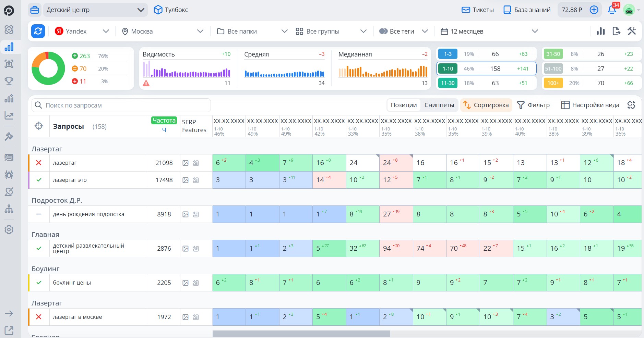Switch to the Сниппеты tab
Screen dimensions: 644x338
(439, 105)
